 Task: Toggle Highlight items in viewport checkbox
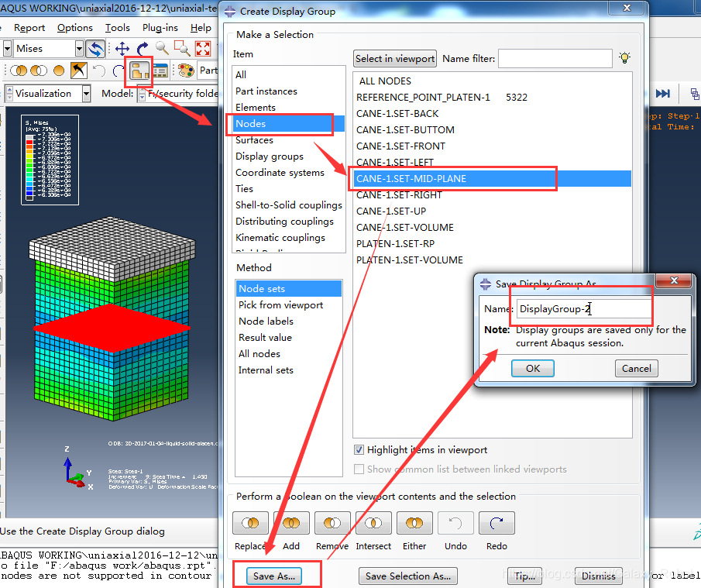pos(359,450)
